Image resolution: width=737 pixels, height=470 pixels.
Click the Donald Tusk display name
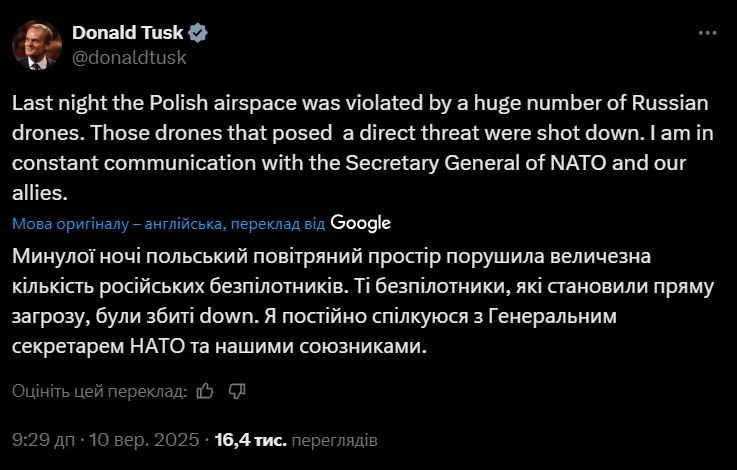(127, 32)
